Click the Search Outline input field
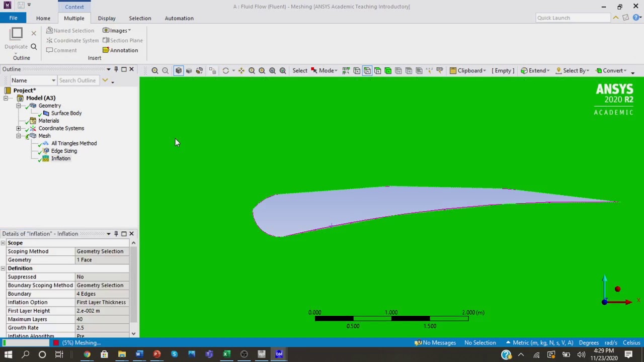Viewport: 644px width, 362px height. click(78, 80)
